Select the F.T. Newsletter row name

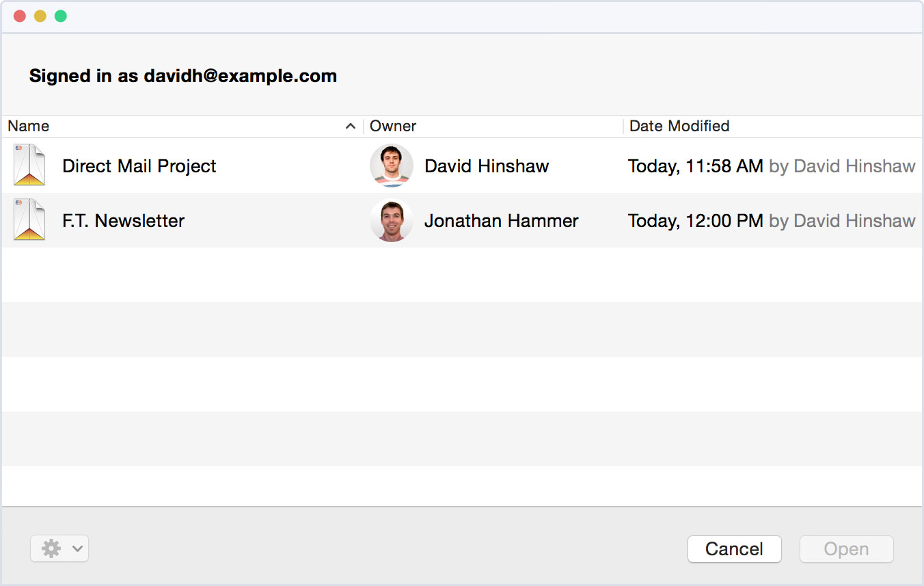coord(123,221)
